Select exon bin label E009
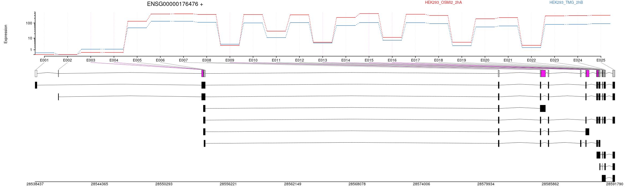The height and width of the screenshot is (188, 644). [230, 60]
